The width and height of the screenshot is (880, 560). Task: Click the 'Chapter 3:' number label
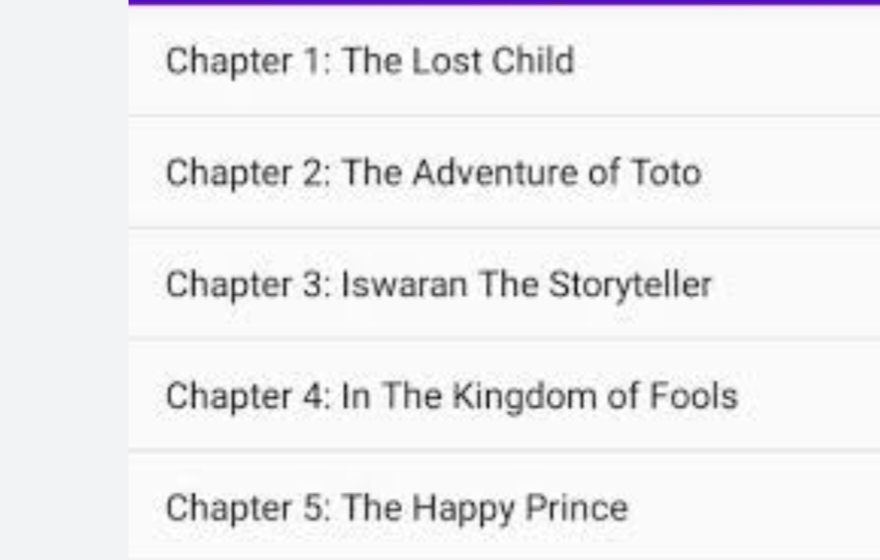248,285
